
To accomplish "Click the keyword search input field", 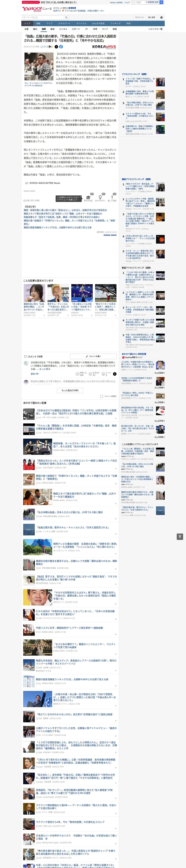I will (44, 18).
